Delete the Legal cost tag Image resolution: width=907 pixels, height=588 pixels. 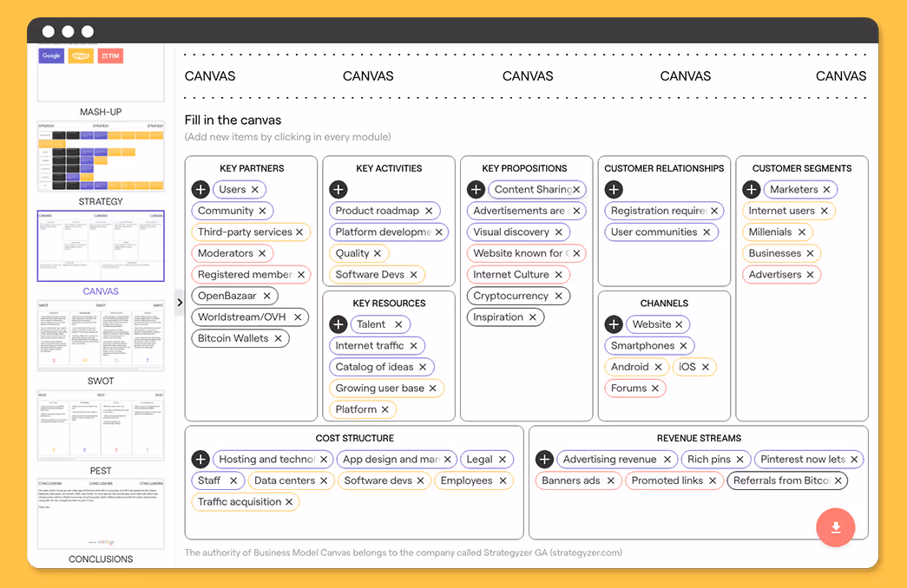(502, 460)
